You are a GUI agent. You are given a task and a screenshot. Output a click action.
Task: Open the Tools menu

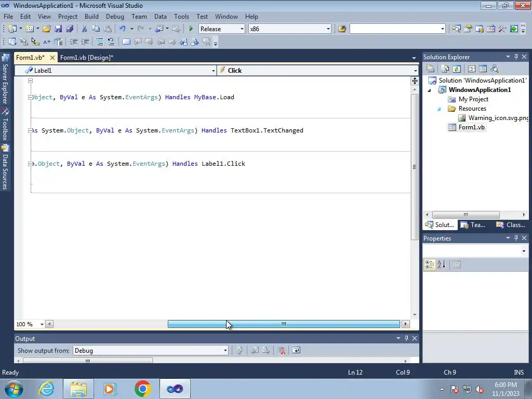[x=181, y=16]
